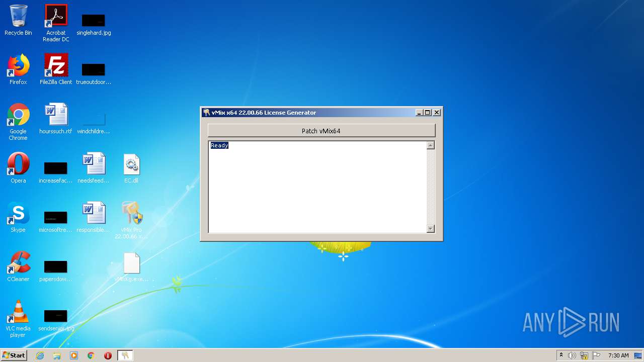Select the windchildre file icon
The width and height of the screenshot is (644, 362).
(94, 122)
